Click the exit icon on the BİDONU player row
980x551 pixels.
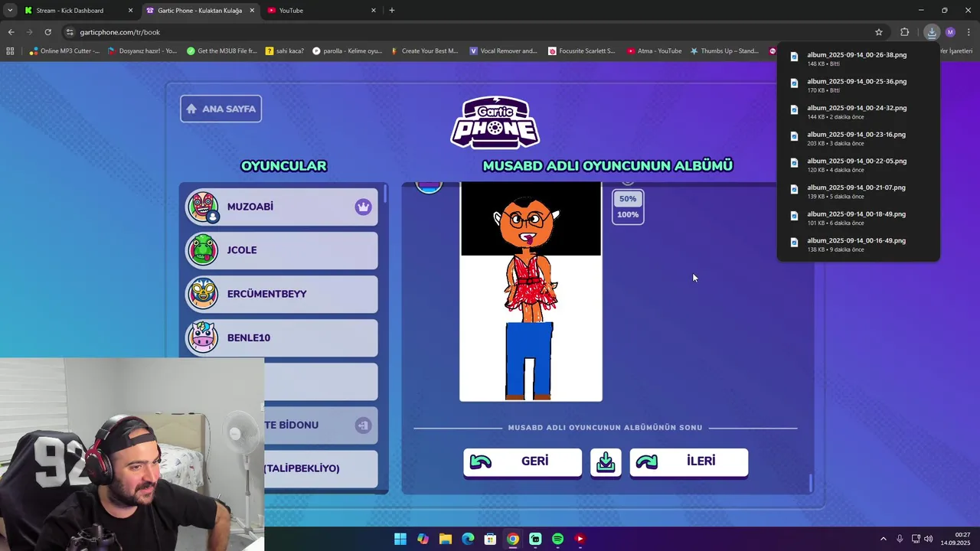coord(363,425)
